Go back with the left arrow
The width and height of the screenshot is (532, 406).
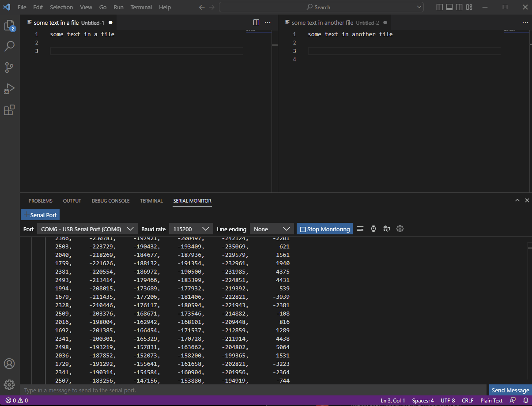click(x=202, y=7)
